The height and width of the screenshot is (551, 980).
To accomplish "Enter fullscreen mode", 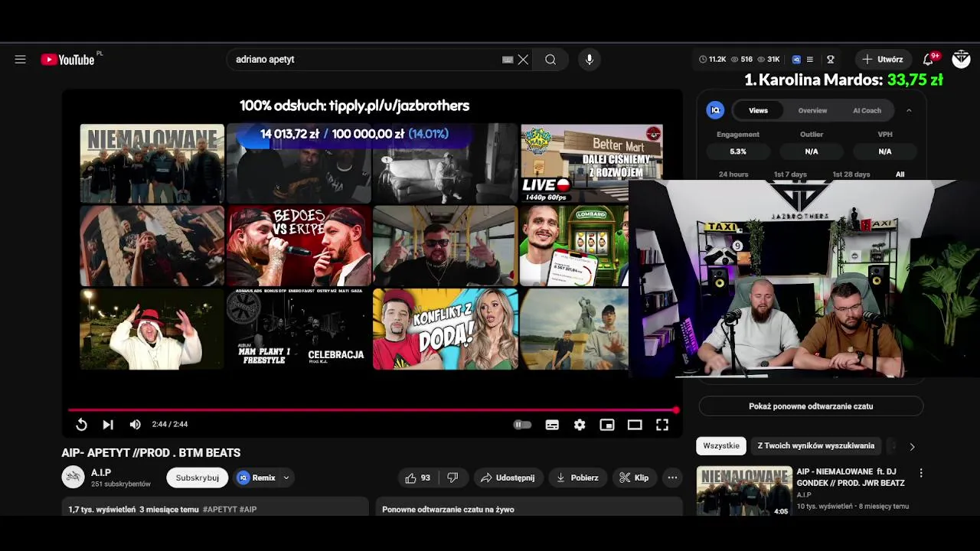I will click(x=662, y=425).
